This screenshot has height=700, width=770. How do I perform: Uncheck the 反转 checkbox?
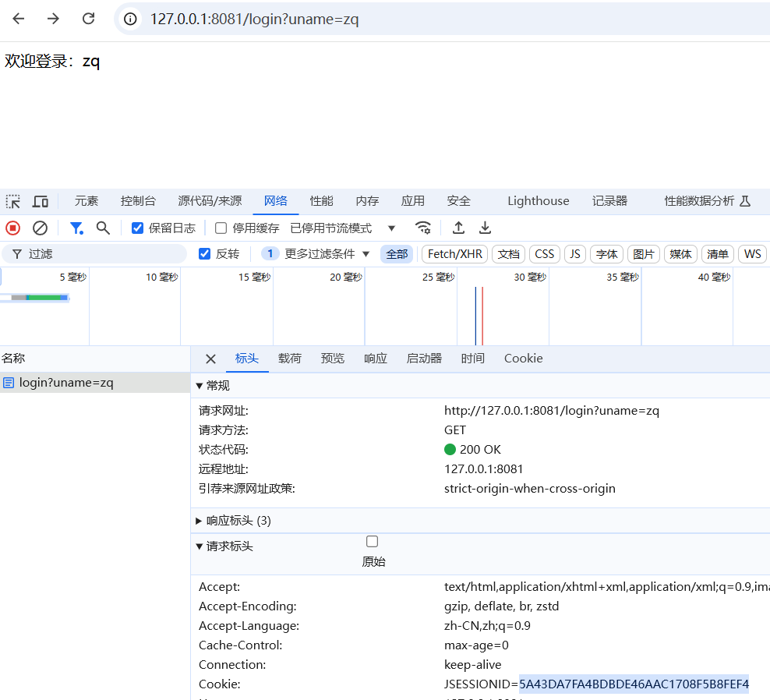click(x=204, y=254)
